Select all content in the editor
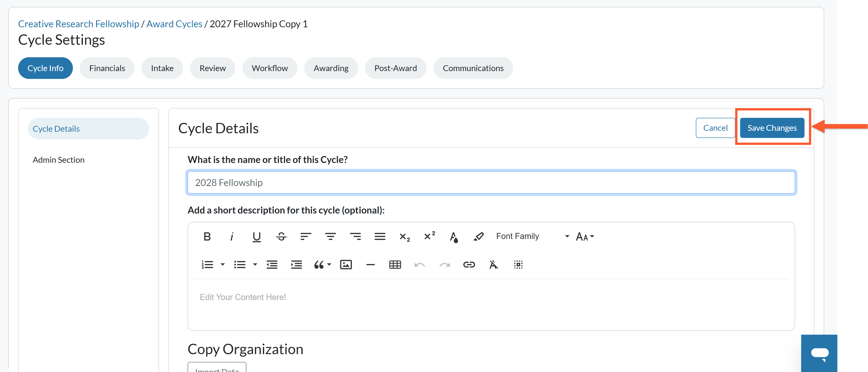The width and height of the screenshot is (868, 372). pyautogui.click(x=518, y=265)
